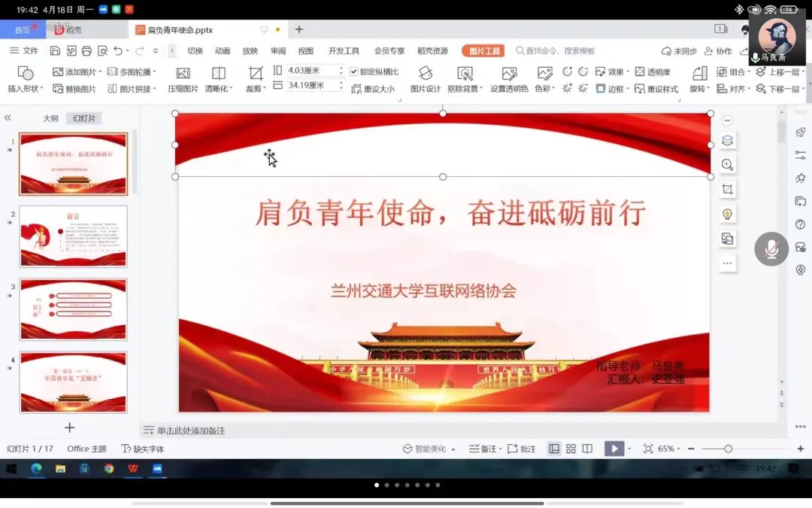
Task: Open Align (对齐) dropdown
Action: pyautogui.click(x=733, y=89)
